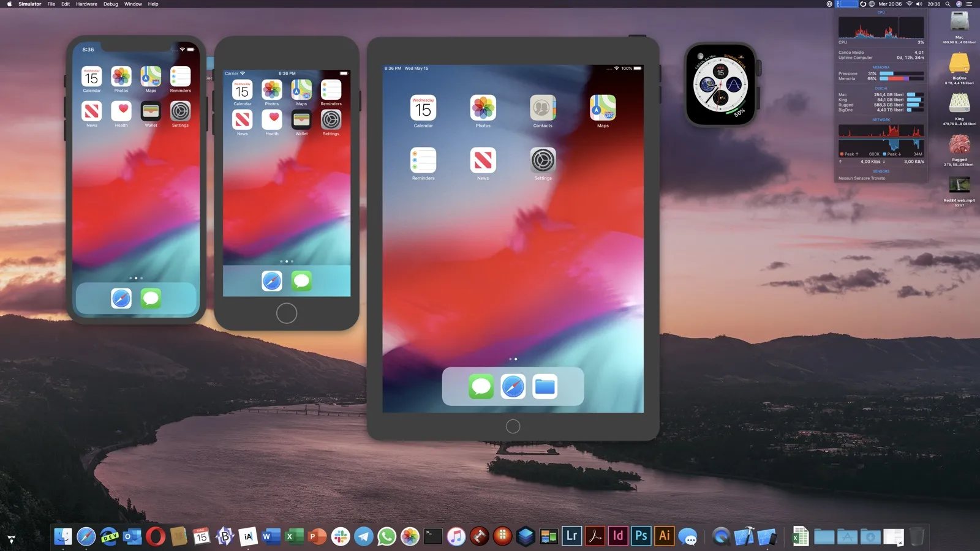This screenshot has height=551, width=980.
Task: Tap Wallet on the iPhone 8 simulator
Action: (301, 119)
